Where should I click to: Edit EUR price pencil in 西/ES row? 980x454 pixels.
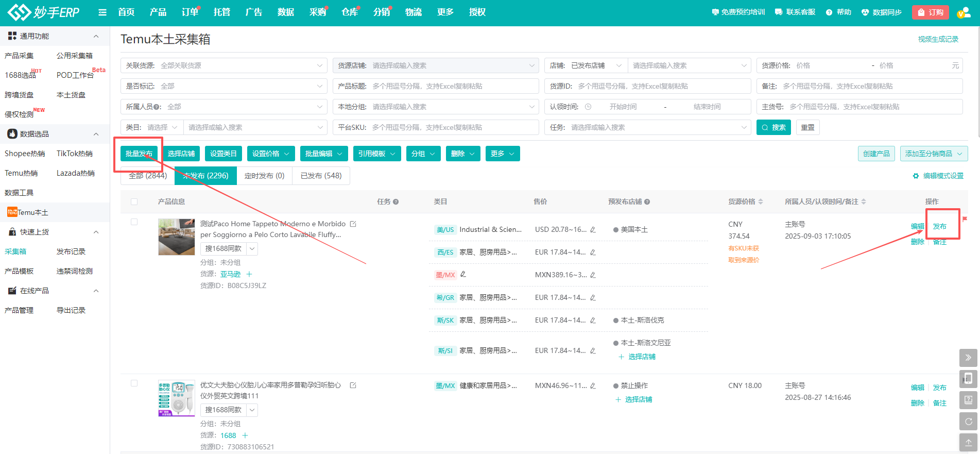[593, 253]
